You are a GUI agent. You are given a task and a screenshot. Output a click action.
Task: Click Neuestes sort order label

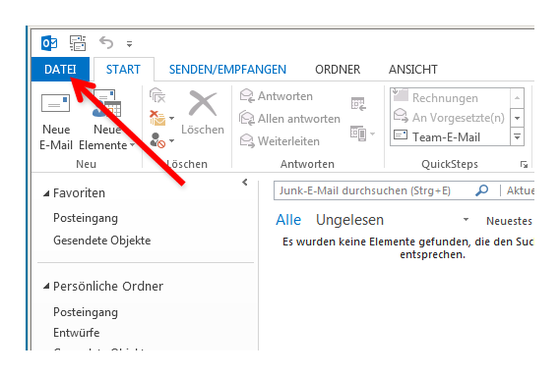509,221
